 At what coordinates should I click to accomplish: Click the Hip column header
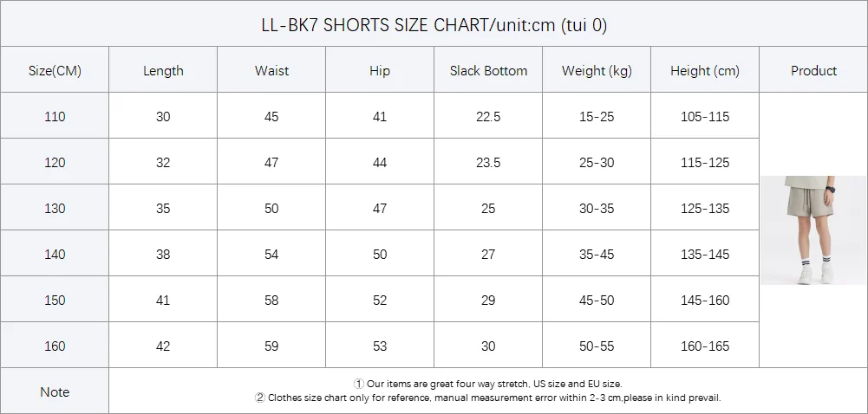pos(380,71)
